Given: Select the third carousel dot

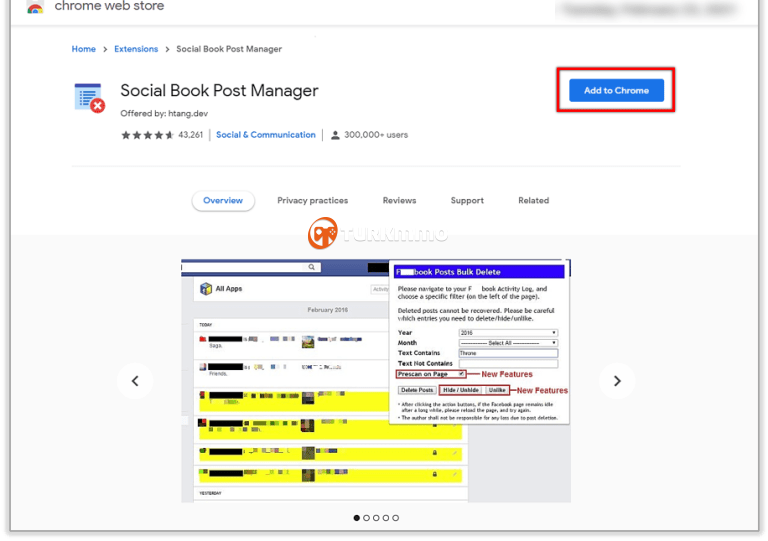Looking at the screenshot, I should (x=376, y=518).
